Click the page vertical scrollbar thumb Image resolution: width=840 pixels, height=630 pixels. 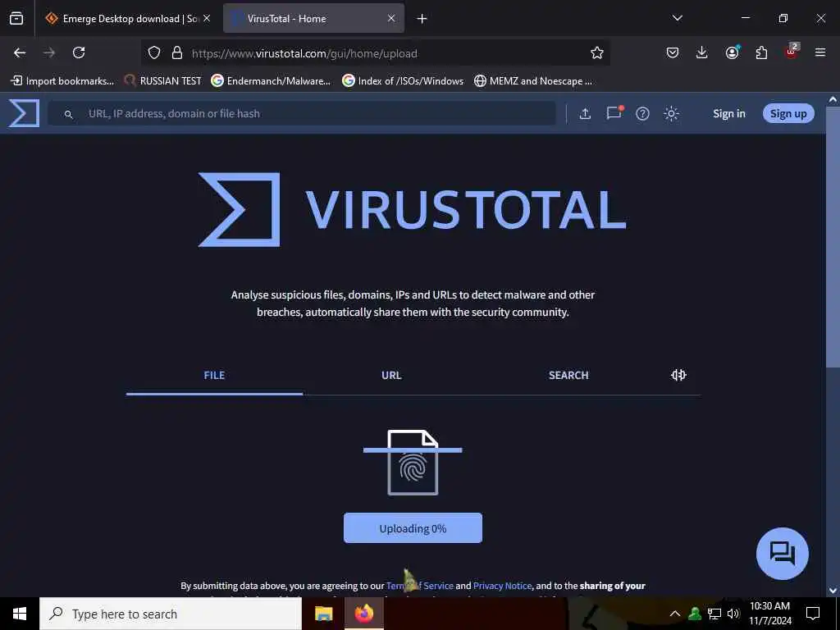[x=833, y=237]
